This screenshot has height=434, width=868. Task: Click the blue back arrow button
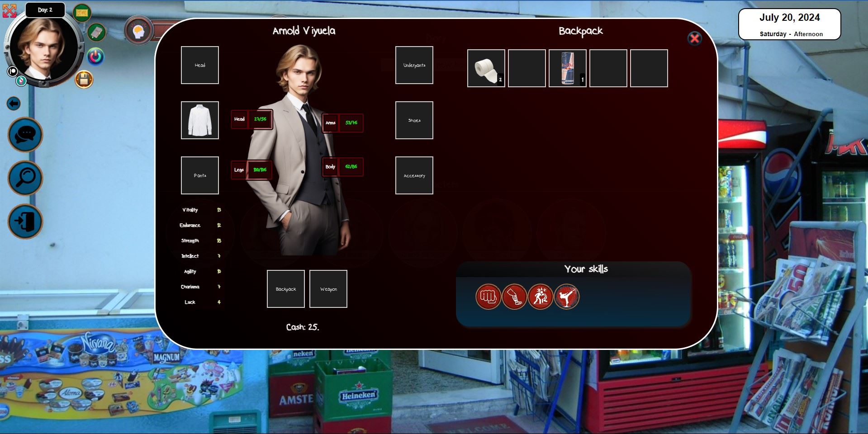pyautogui.click(x=14, y=104)
